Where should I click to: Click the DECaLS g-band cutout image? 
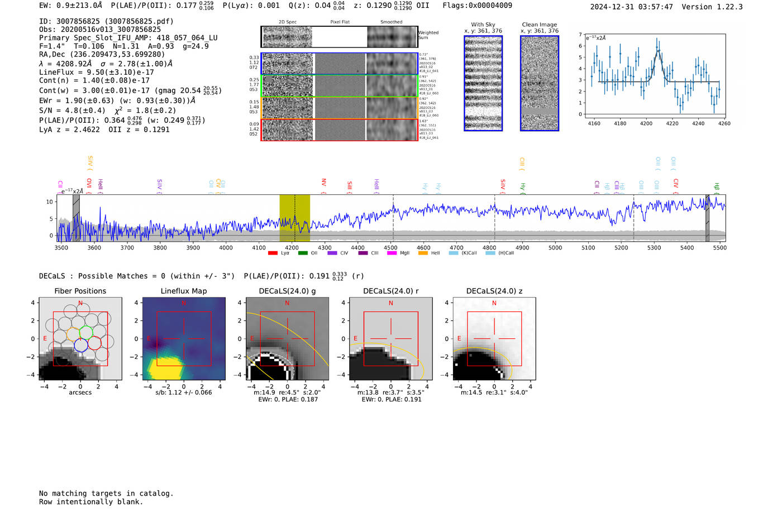point(287,339)
